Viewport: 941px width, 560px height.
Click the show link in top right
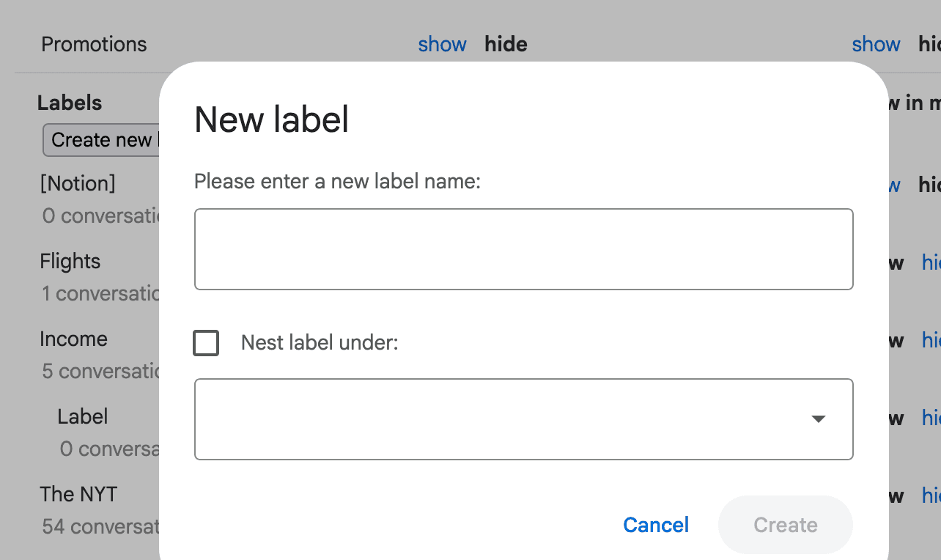point(876,44)
